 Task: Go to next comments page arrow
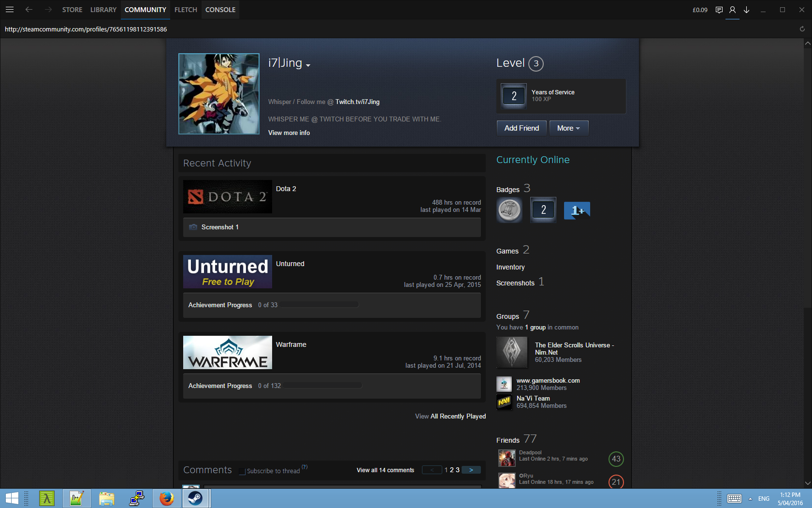(471, 470)
